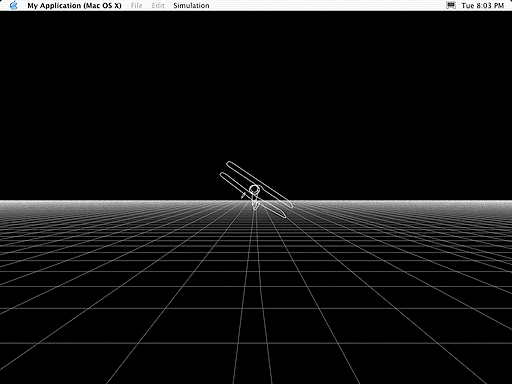
Task: Open the My Application (Mac OS X) menu
Action: (x=74, y=6)
